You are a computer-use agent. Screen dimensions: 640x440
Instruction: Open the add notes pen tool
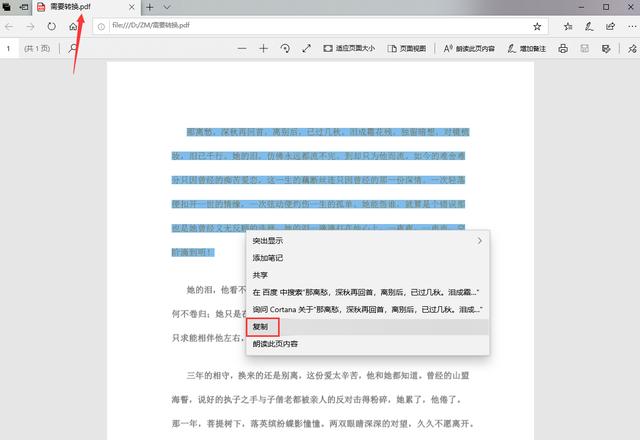(x=589, y=27)
